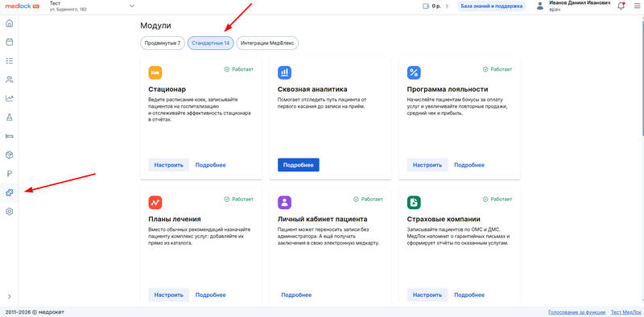Viewport: 644px width, 317px height.
Task: Click the Личный кабинет пациента person icon
Action: click(x=284, y=203)
